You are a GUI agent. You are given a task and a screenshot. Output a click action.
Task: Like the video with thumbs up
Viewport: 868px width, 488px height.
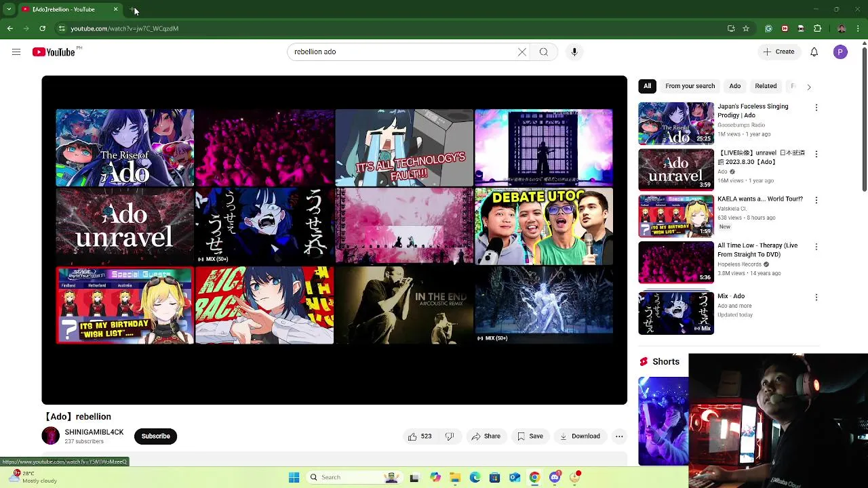(420, 436)
